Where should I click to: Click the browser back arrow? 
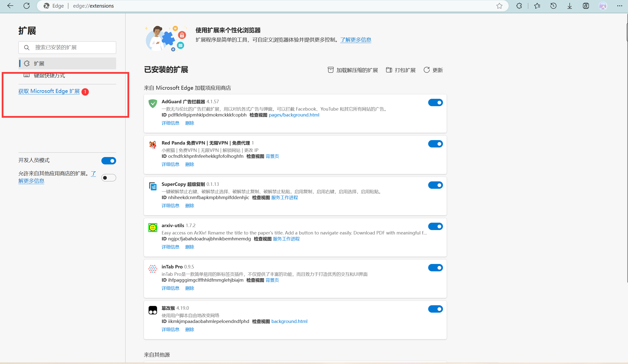[10, 6]
